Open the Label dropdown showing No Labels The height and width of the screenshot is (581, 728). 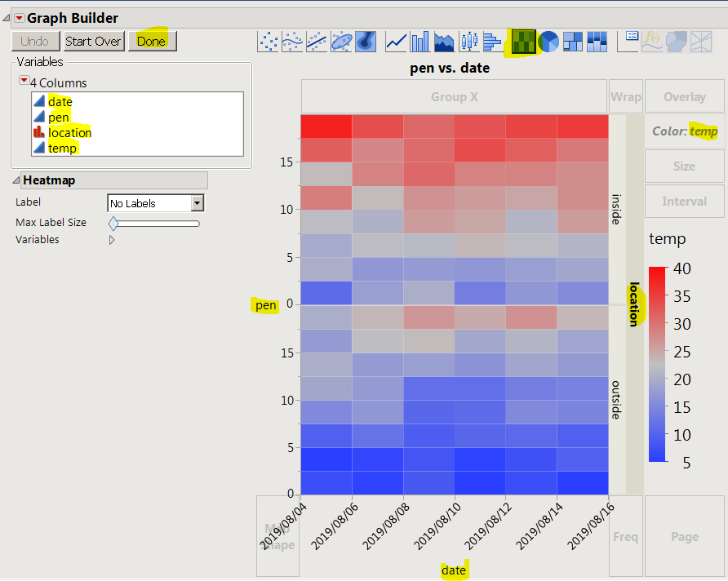point(155,202)
